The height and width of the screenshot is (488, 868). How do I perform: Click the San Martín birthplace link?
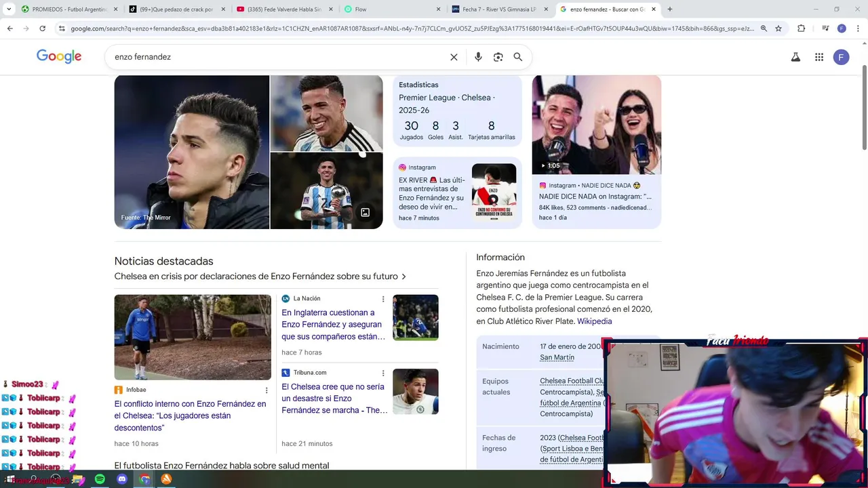(x=557, y=357)
